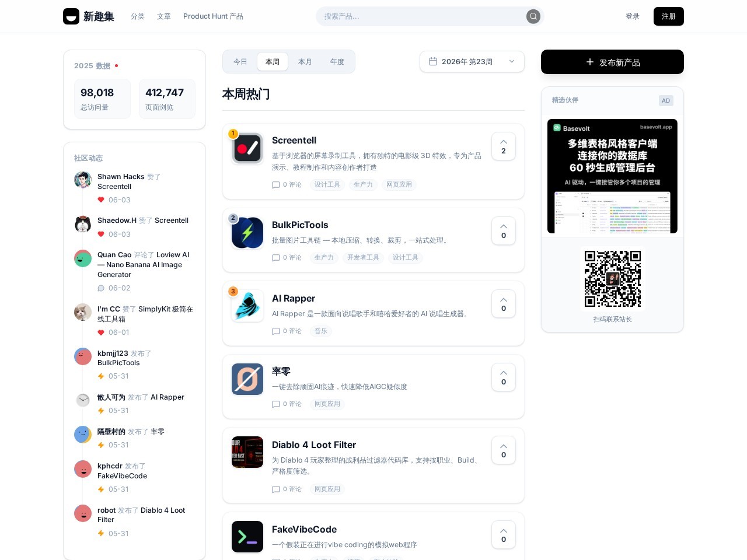Click 网页应用 tag on 率零 card
Image resolution: width=747 pixels, height=560 pixels.
pyautogui.click(x=327, y=404)
